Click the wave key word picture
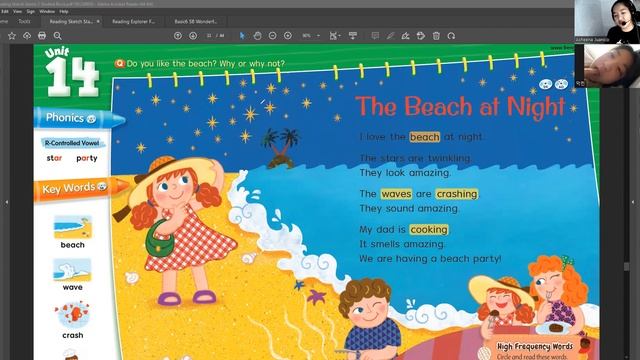The width and height of the screenshot is (640, 360). [72, 270]
